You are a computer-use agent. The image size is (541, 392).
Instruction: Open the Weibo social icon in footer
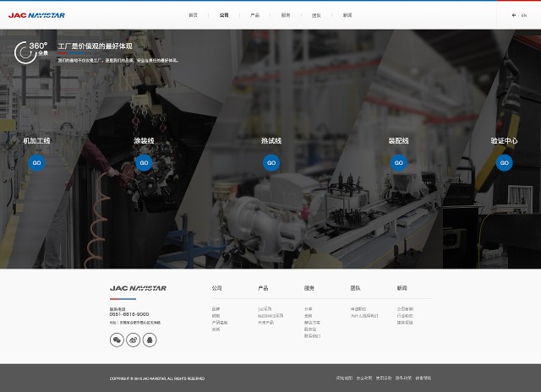134,340
